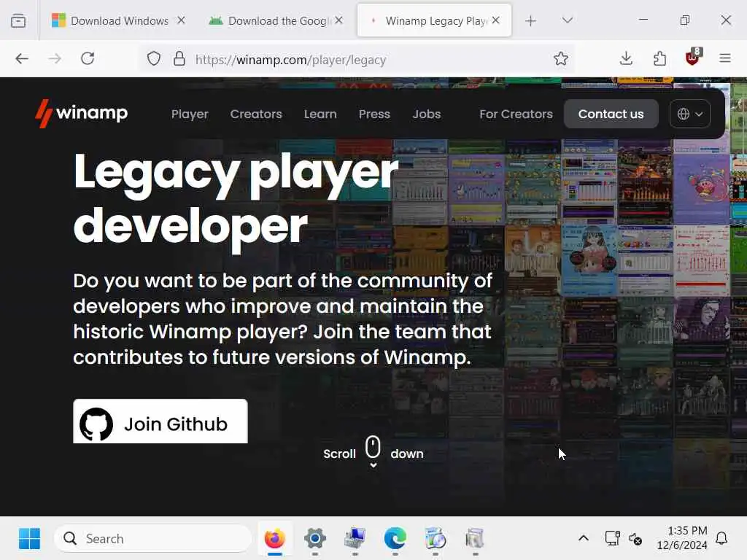This screenshot has width=747, height=560.
Task: Open the Press page link
Action: (374, 114)
